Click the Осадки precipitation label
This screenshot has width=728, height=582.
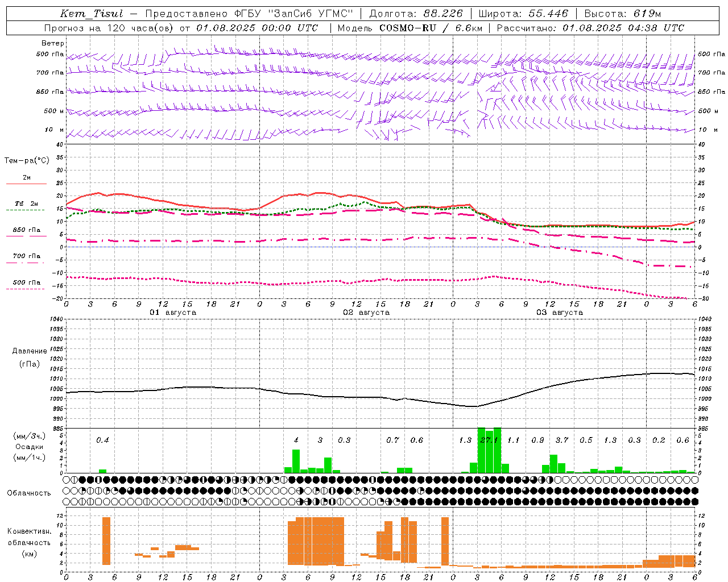click(x=30, y=447)
